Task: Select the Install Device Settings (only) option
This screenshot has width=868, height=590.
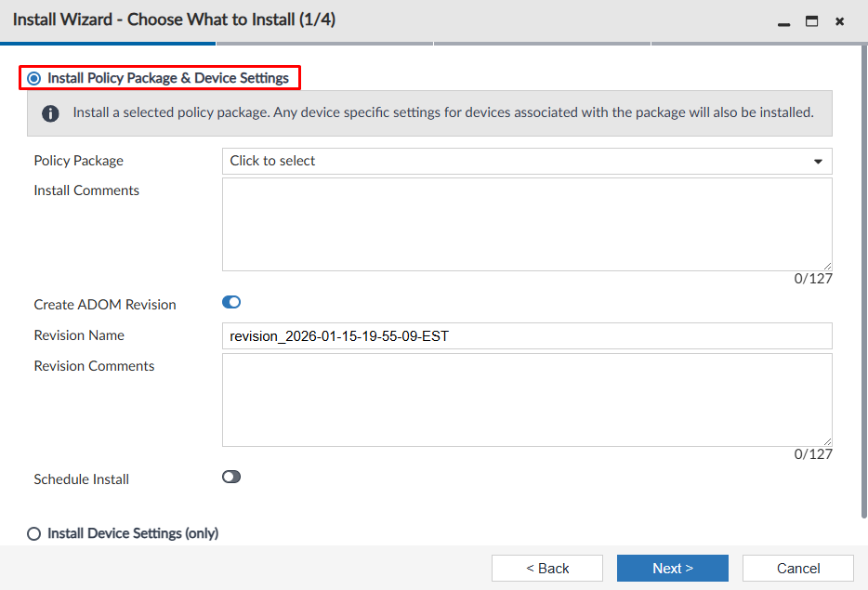Action: coord(33,532)
